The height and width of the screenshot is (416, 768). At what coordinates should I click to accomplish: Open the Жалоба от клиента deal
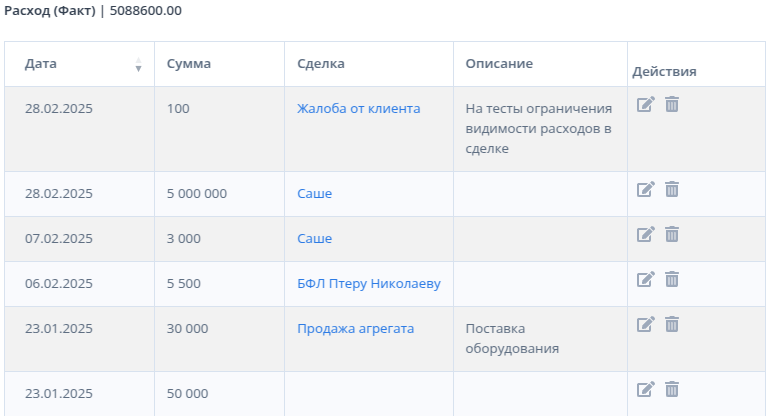pos(359,108)
